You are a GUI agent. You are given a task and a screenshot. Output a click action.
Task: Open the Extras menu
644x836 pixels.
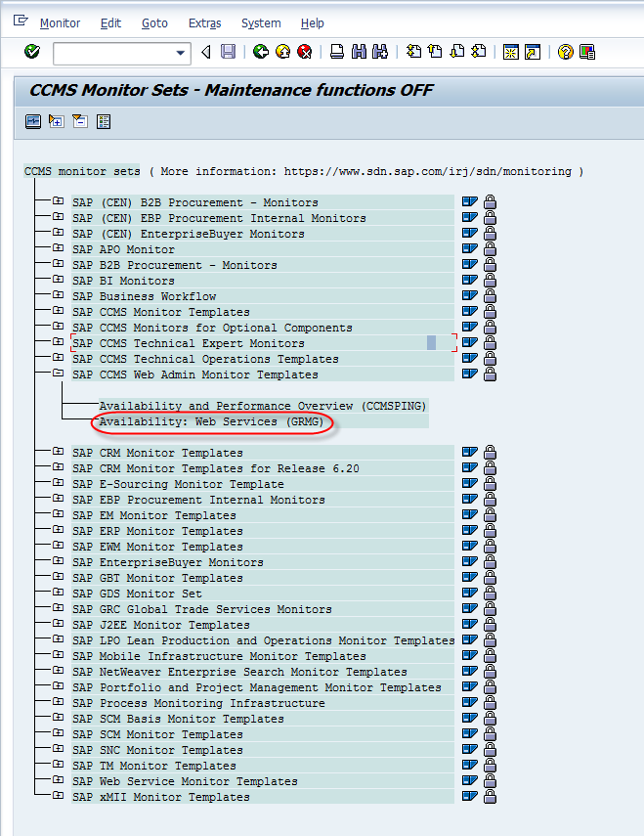click(204, 22)
